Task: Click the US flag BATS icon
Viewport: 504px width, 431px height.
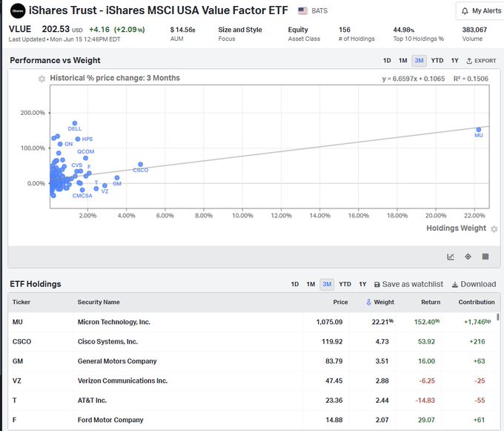Action: (303, 10)
